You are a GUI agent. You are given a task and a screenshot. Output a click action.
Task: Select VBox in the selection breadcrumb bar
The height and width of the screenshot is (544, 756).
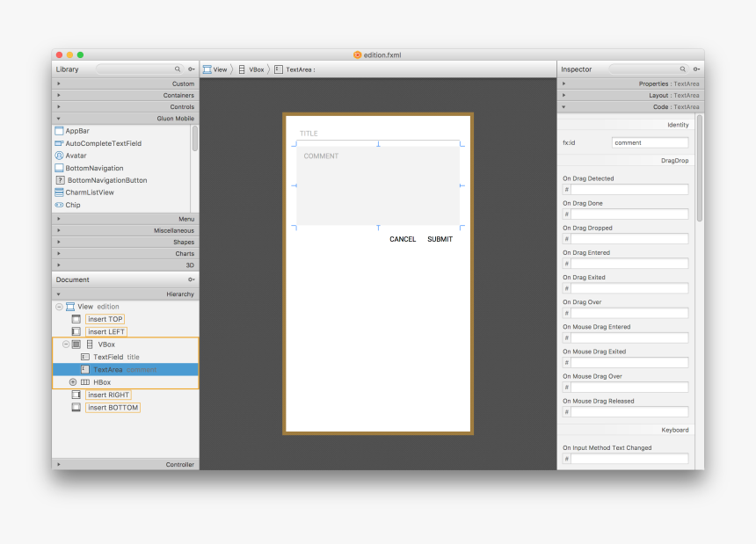(254, 69)
